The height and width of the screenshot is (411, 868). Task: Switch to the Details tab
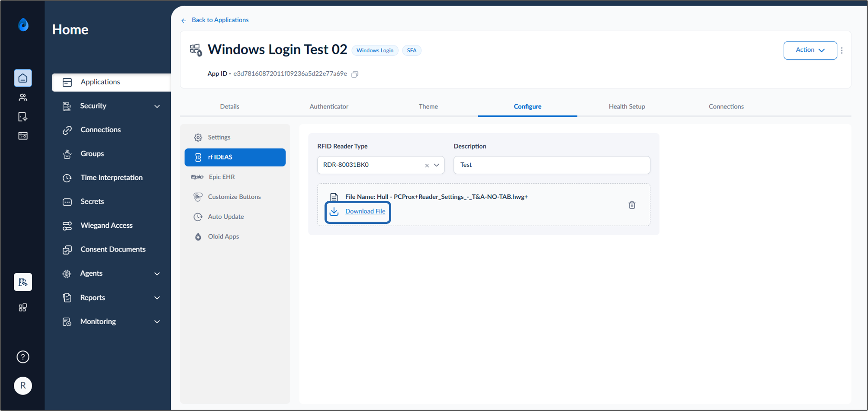pos(230,106)
